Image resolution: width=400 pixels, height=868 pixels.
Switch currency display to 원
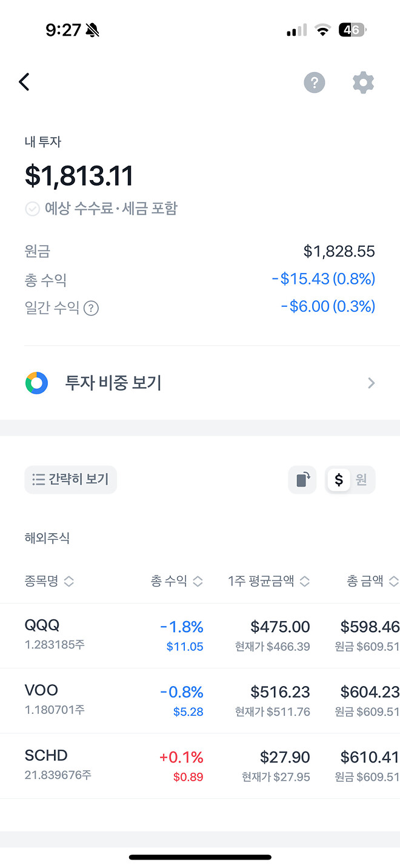point(362,479)
